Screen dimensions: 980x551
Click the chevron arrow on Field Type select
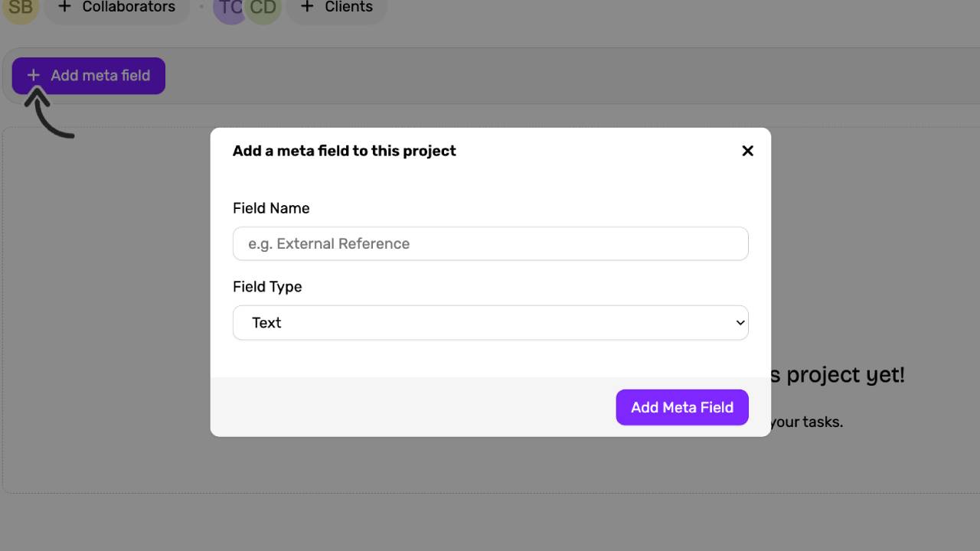tap(740, 323)
